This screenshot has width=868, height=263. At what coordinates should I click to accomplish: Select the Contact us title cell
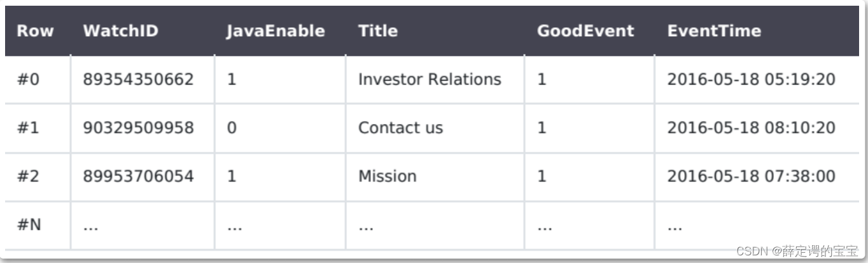click(x=400, y=128)
